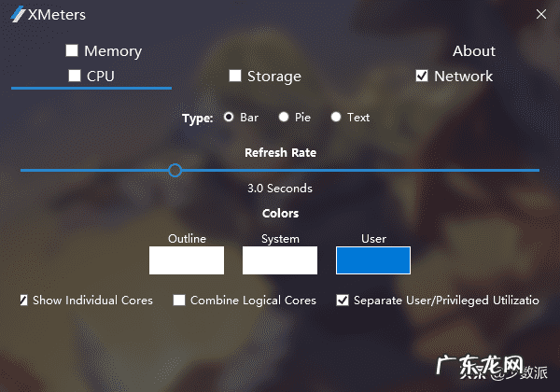Viewport: 560px width, 392px height.
Task: Select the Pie display type
Action: coord(283,118)
